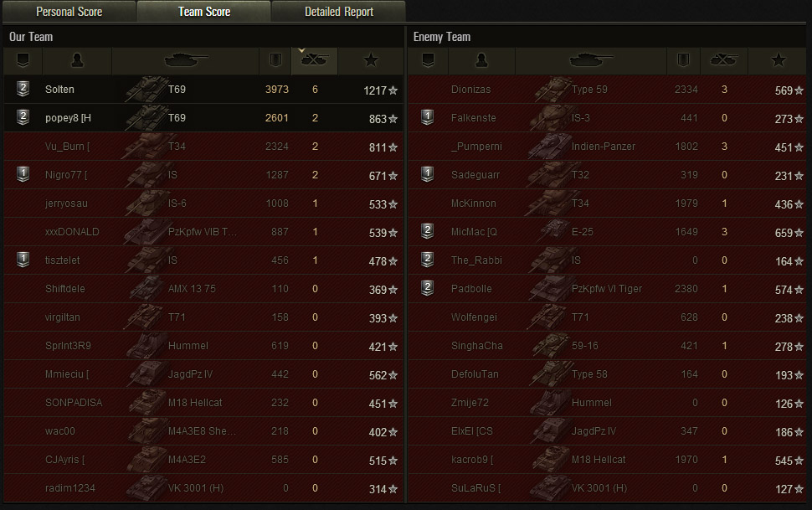This screenshot has width=812, height=510.
Task: Select the Team Score tab
Action: pos(204,12)
